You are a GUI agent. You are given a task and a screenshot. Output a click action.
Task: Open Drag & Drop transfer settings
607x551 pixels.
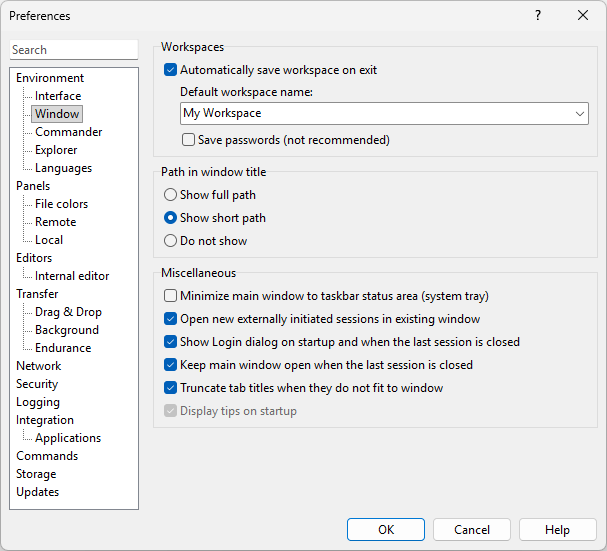68,312
